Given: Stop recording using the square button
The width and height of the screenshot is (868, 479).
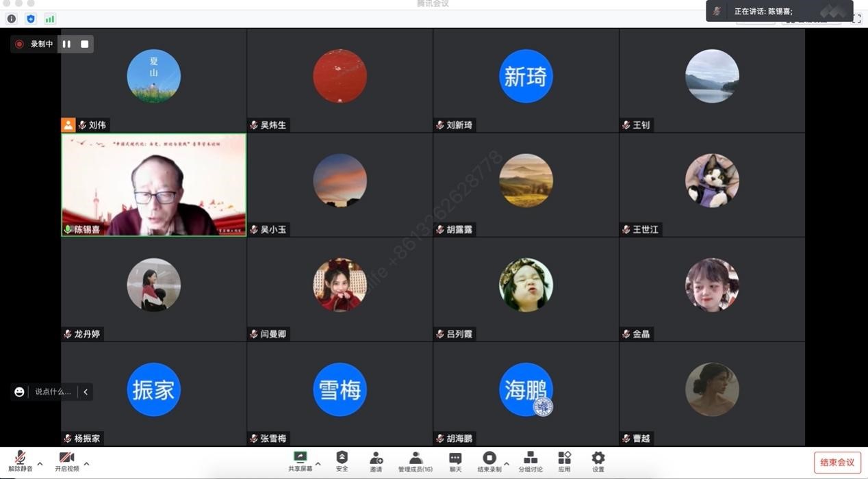Looking at the screenshot, I should 84,44.
